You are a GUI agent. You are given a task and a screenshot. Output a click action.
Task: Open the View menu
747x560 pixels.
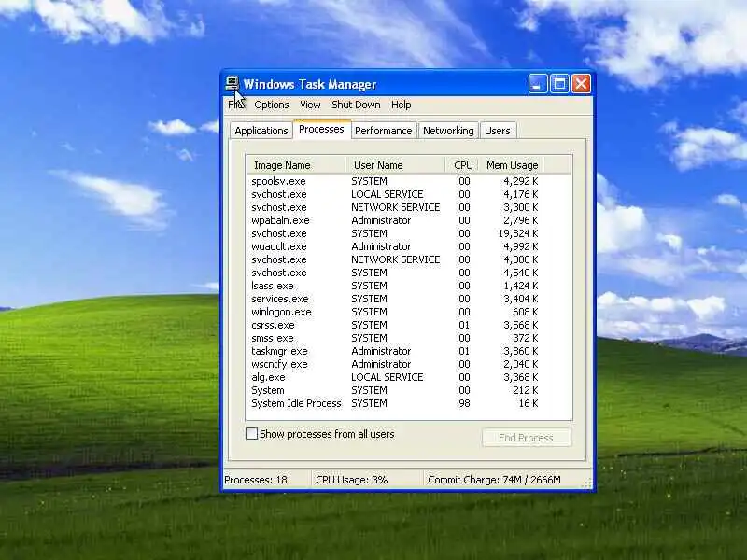pyautogui.click(x=310, y=105)
